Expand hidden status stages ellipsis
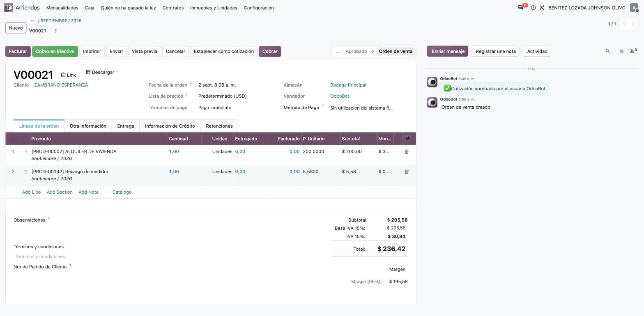The height and width of the screenshot is (316, 644). 338,51
